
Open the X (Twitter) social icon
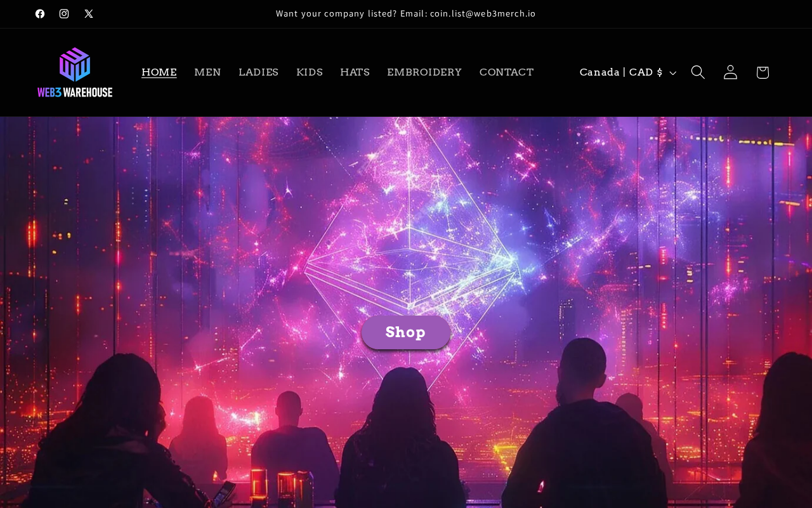coord(89,14)
